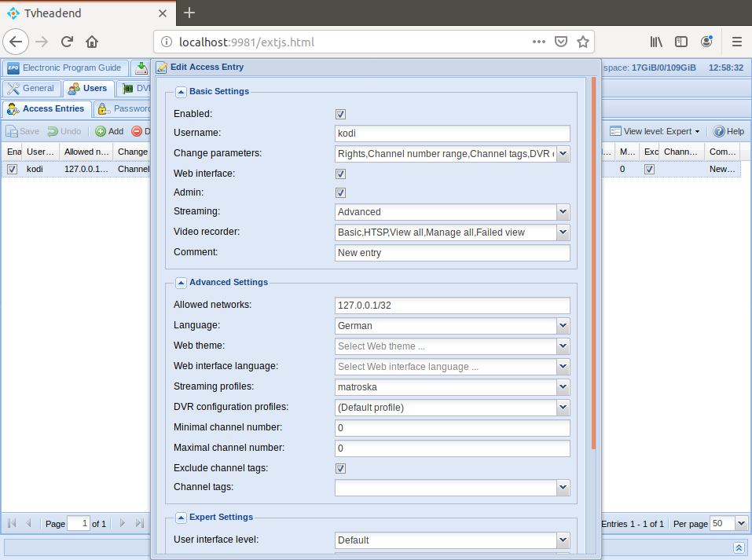Open the Firefox account icon

(x=706, y=42)
